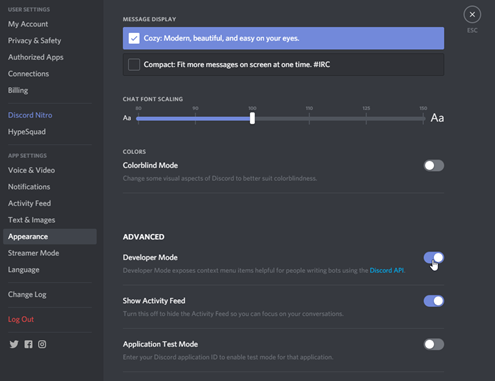Go to Privacy & Safety settings

[x=34, y=41]
